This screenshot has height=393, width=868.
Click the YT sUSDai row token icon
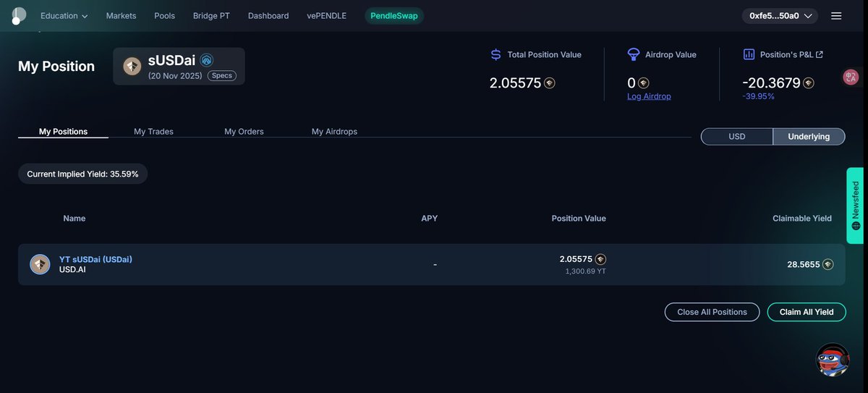coord(40,264)
